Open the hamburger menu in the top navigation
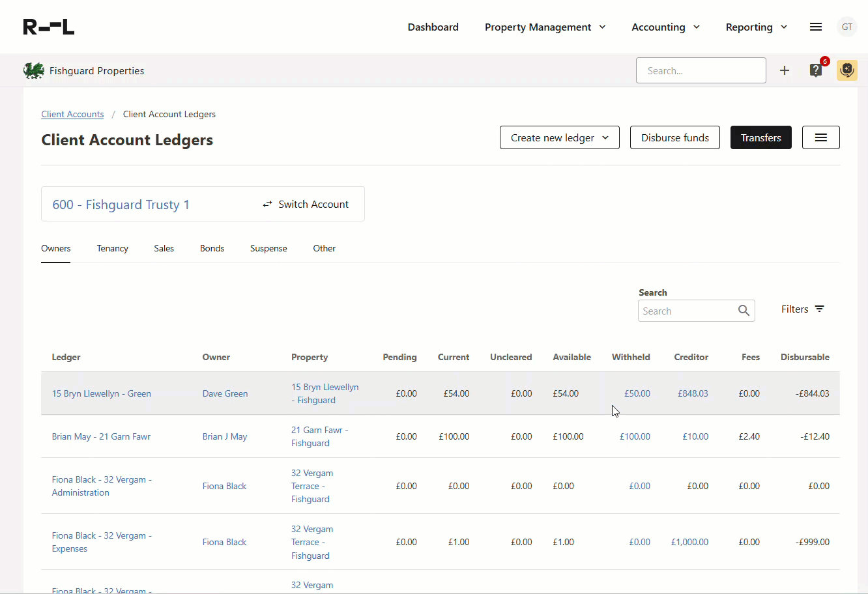The height and width of the screenshot is (594, 868). 815,27
